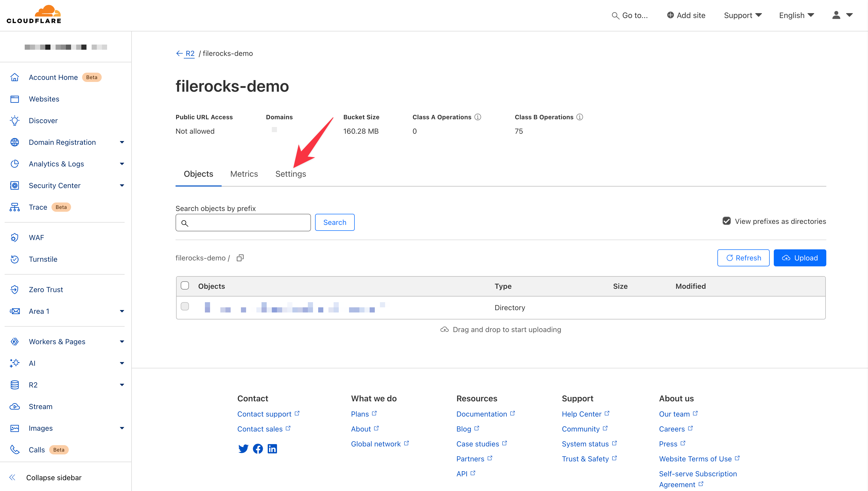Expand Images submenu arrow

[122, 428]
